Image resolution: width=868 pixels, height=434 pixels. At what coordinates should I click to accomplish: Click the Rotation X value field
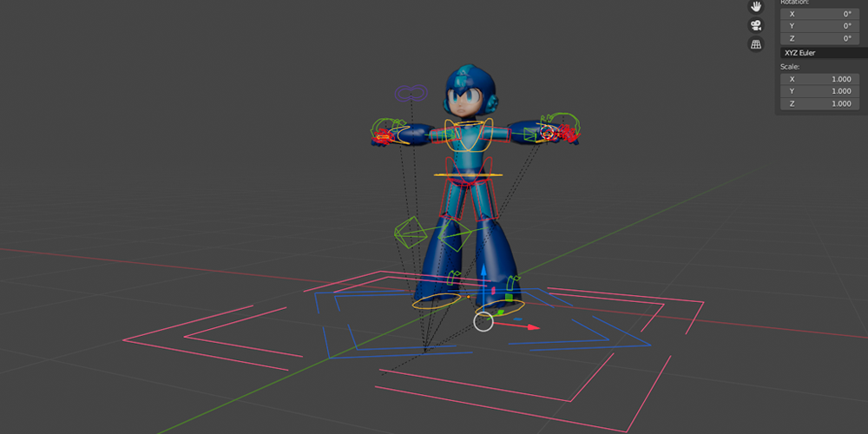pyautogui.click(x=820, y=13)
